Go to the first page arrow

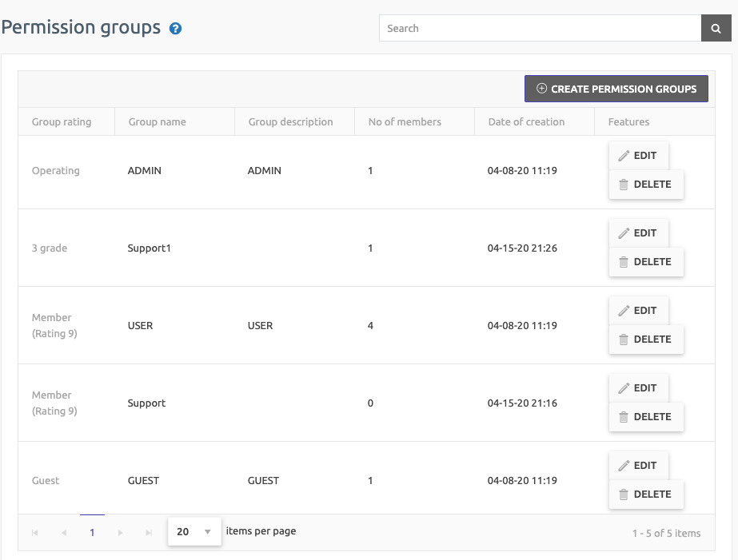point(34,533)
